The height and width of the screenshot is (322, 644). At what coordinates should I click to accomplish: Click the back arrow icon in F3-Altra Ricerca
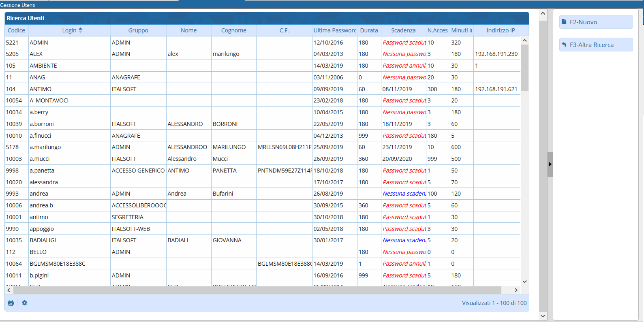click(x=564, y=45)
